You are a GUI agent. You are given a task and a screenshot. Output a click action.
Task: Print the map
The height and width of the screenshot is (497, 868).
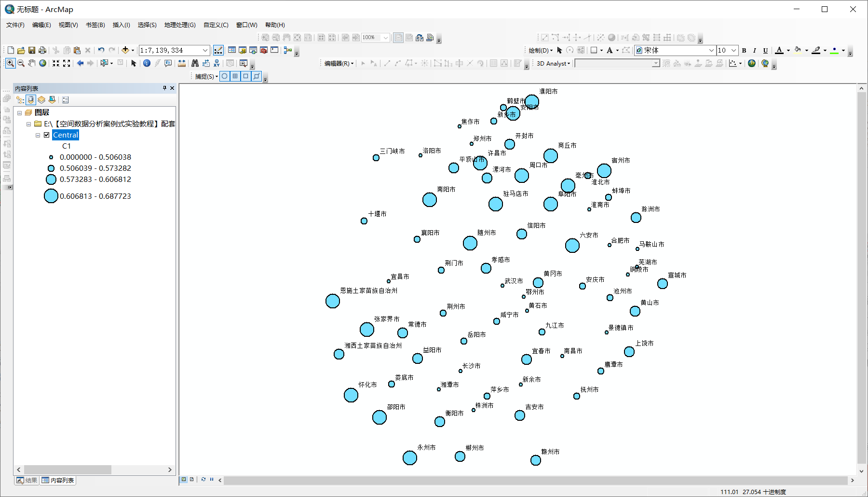click(42, 50)
